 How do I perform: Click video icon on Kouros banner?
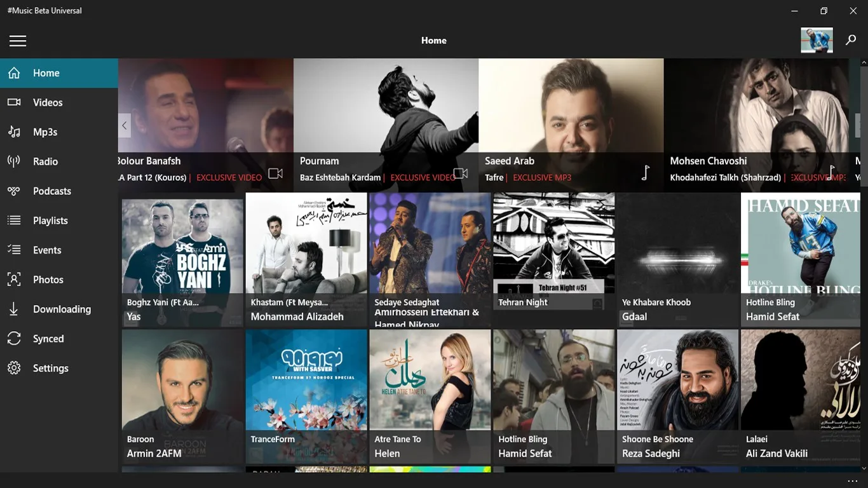(x=275, y=173)
